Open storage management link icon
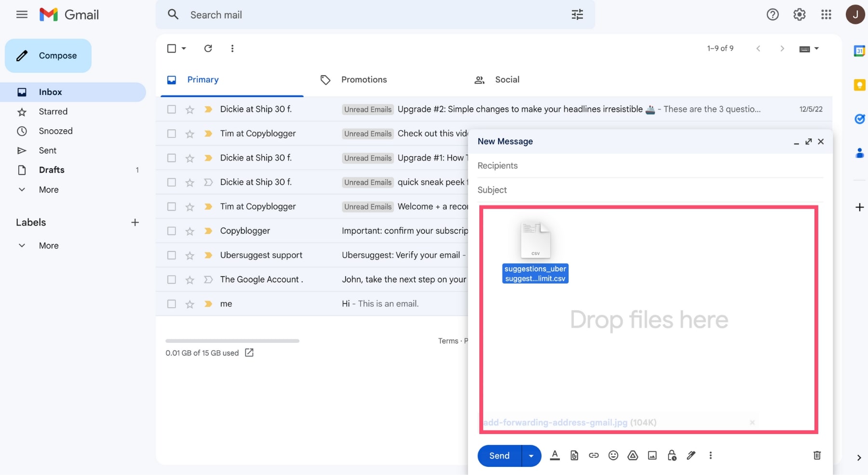Viewport: 868px width, 475px height. coord(249,353)
